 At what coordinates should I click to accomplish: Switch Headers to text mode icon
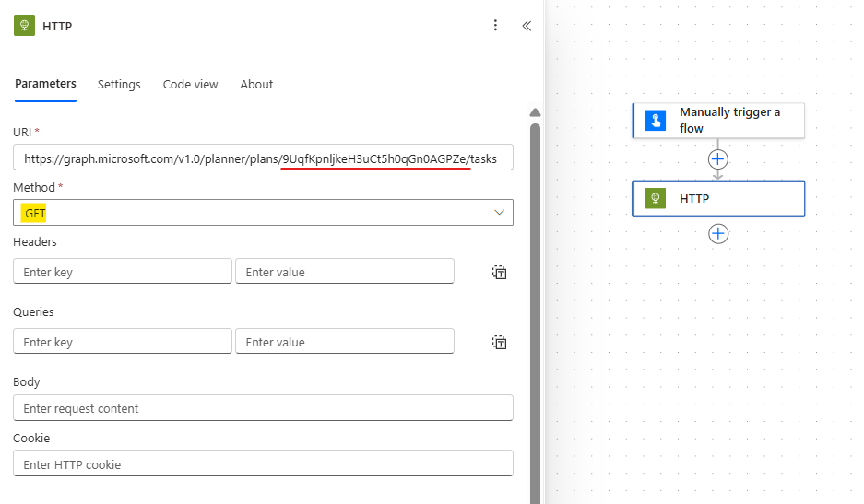(x=499, y=272)
